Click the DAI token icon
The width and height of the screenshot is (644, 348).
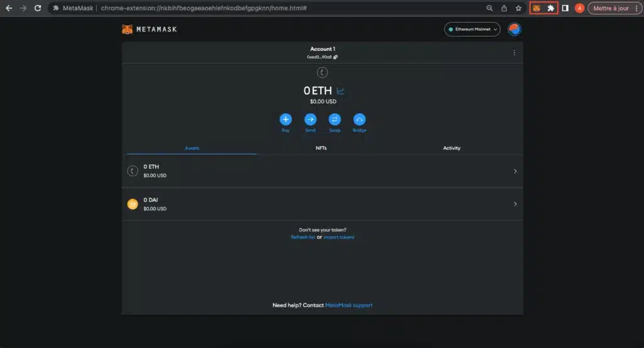click(132, 204)
